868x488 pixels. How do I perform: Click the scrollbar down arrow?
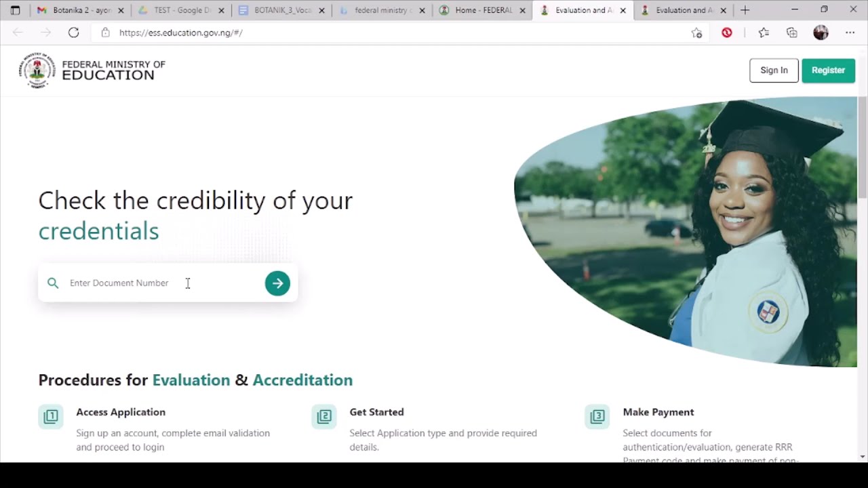(863, 457)
